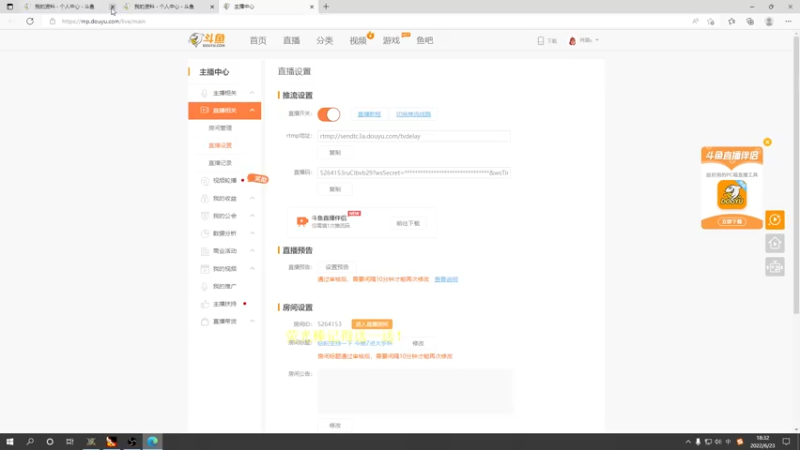Open a new browser tab with the plus

[326, 7]
